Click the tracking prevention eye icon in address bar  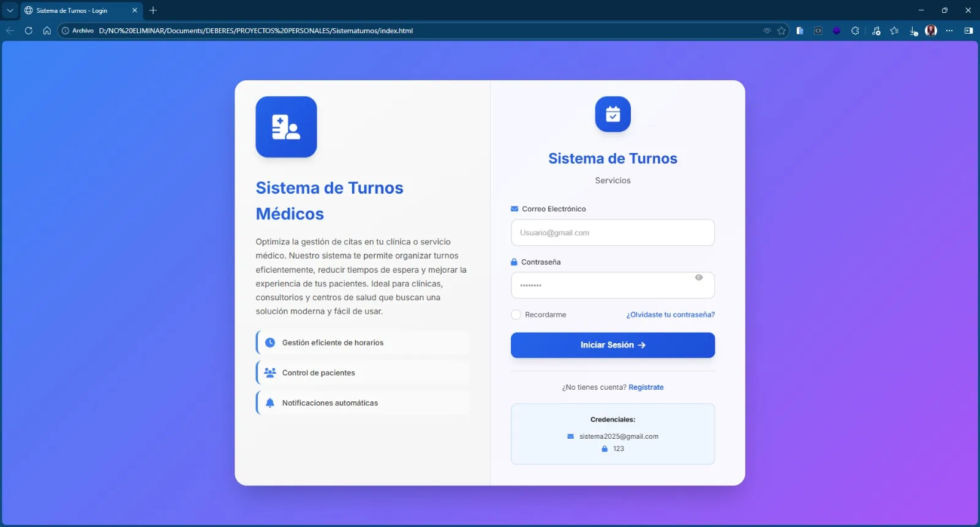[767, 31]
